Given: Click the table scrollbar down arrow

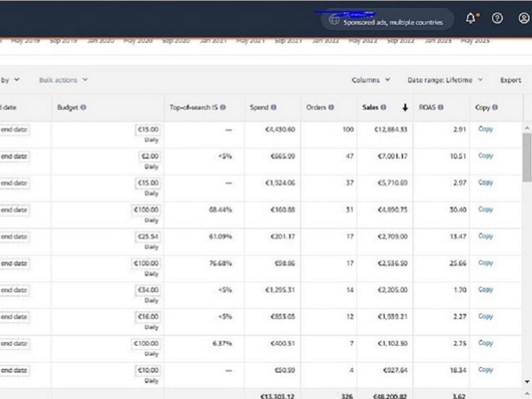Looking at the screenshot, I should coord(527,381).
